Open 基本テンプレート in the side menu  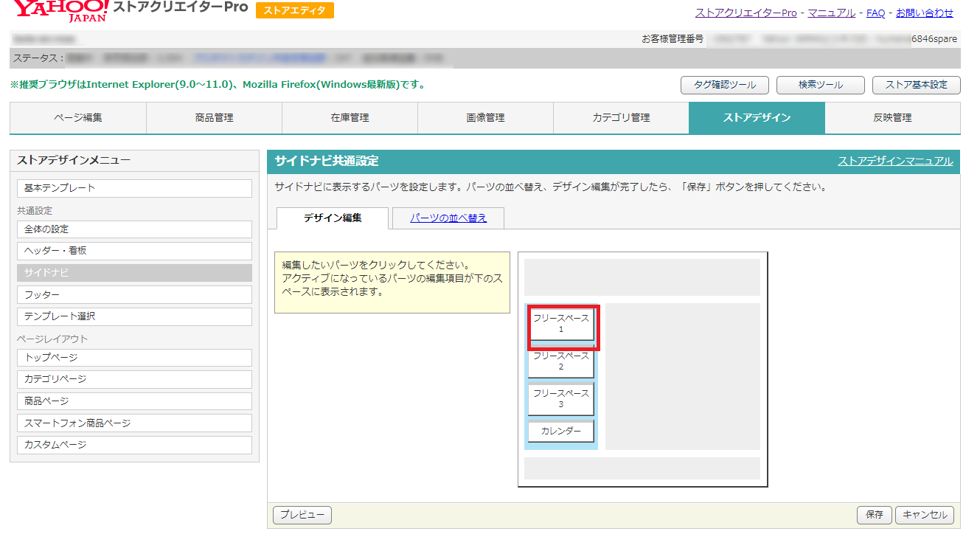point(134,188)
